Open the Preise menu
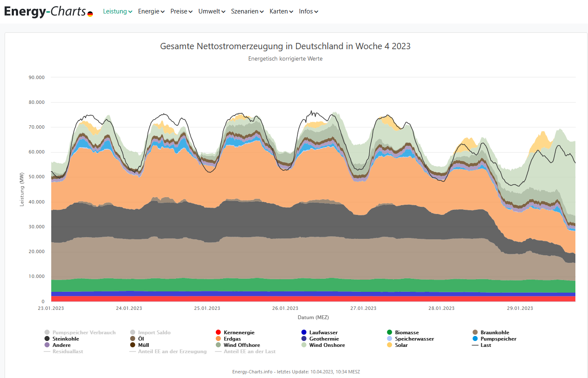Image resolution: width=588 pixels, height=378 pixels. pos(181,11)
